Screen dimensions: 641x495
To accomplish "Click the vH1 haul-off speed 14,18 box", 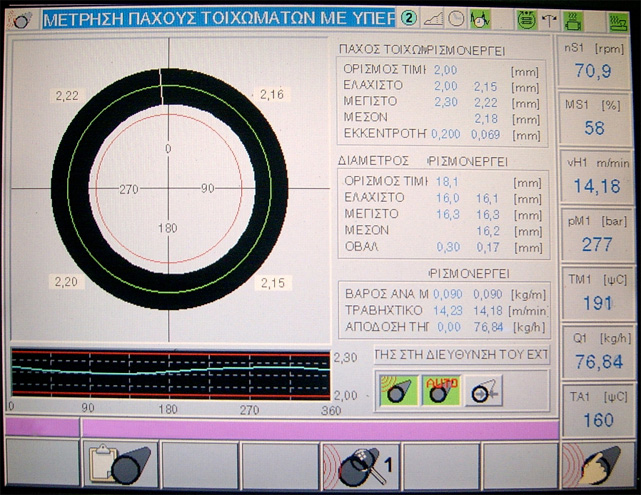I will [597, 186].
